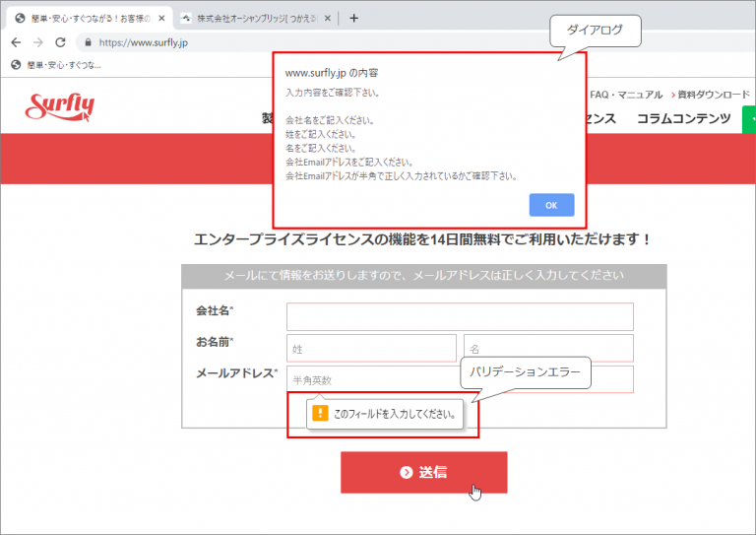Reload the page with refresh icon

(60, 42)
